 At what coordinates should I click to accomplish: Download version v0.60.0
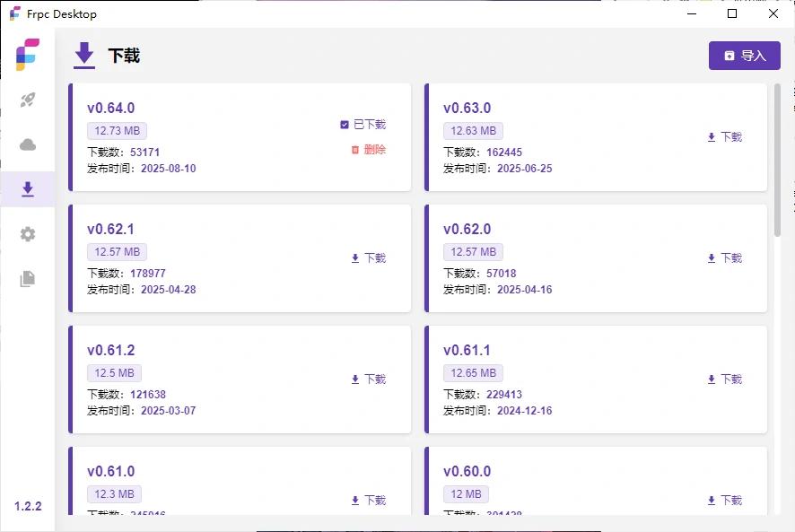(724, 501)
